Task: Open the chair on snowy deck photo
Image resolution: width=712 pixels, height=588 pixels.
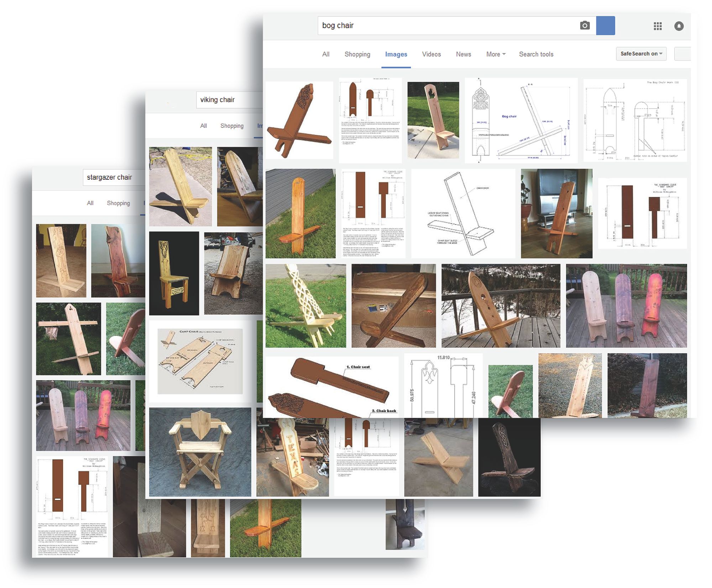Action: [501, 306]
